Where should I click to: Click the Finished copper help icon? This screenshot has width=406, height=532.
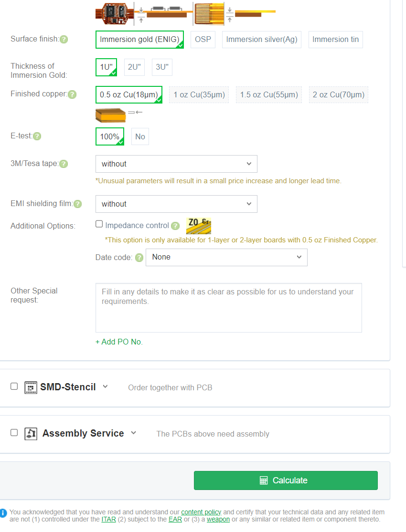[72, 94]
